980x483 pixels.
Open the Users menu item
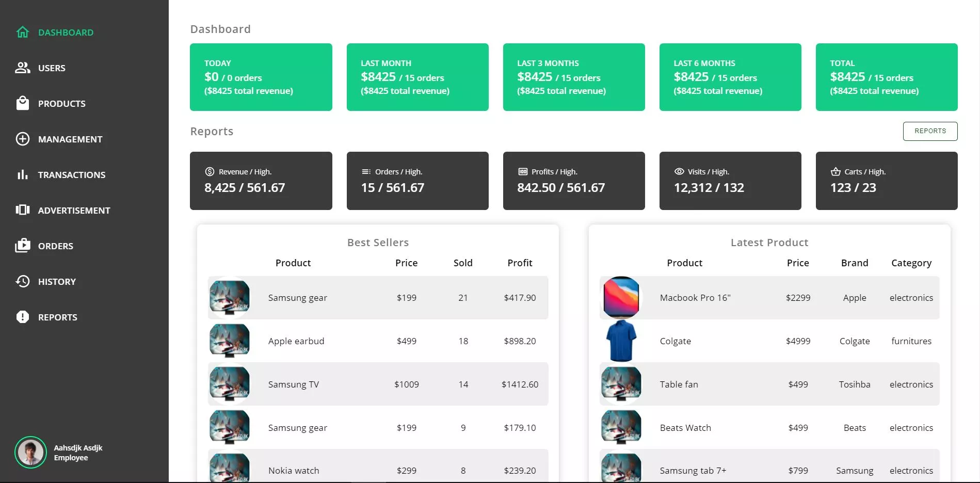(x=52, y=68)
